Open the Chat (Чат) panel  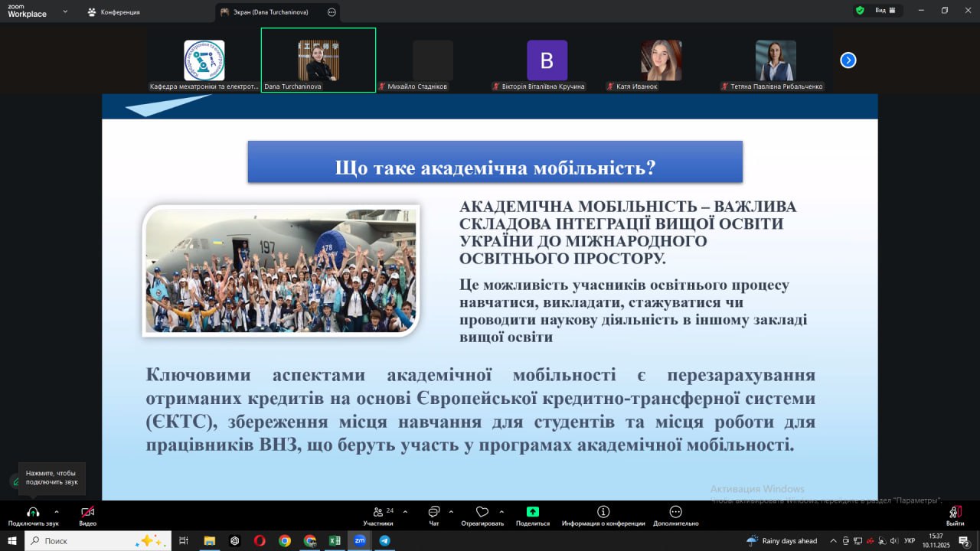pyautogui.click(x=433, y=512)
